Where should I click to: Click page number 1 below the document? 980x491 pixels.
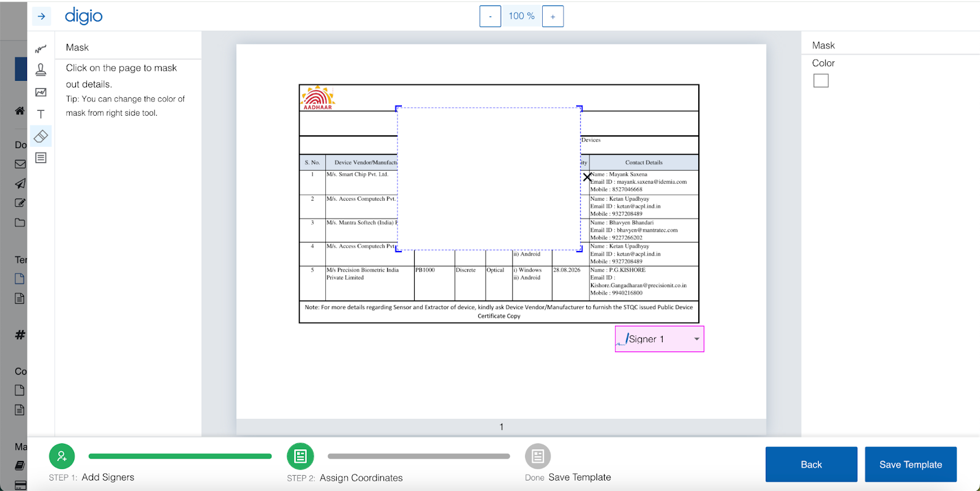(502, 427)
